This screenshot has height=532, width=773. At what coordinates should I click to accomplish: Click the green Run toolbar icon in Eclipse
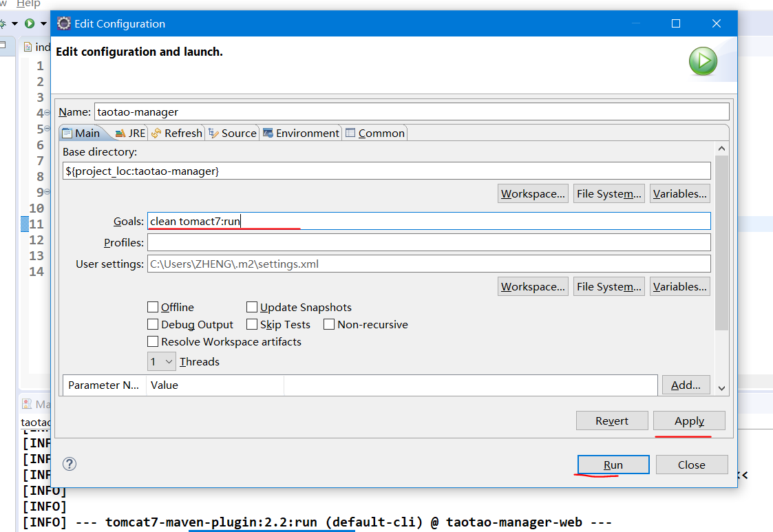coord(30,23)
